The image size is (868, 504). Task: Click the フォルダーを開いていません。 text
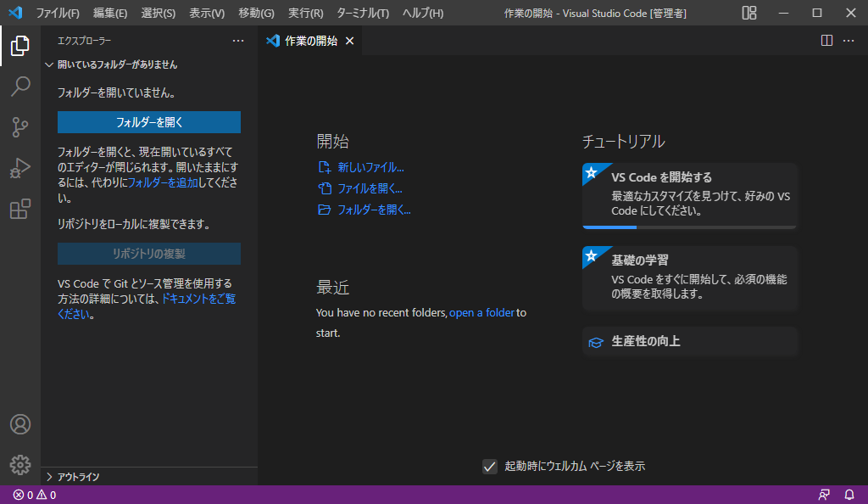(118, 93)
